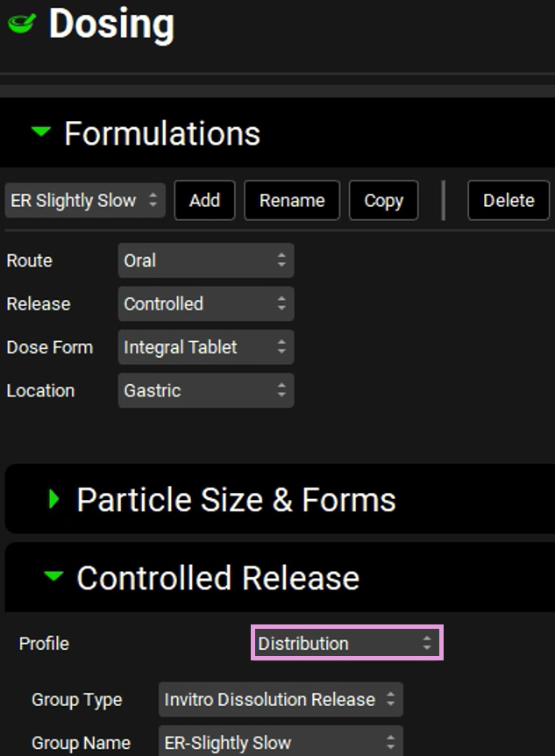Select the Group Name ER-Slightly Slow dropdown
The width and height of the screenshot is (555, 756).
pyautogui.click(x=281, y=743)
